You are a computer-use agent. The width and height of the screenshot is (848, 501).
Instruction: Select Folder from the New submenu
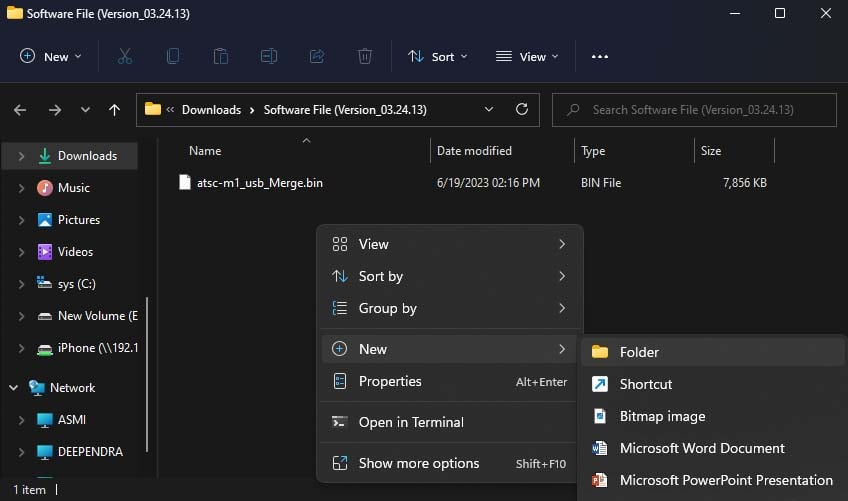(x=639, y=352)
